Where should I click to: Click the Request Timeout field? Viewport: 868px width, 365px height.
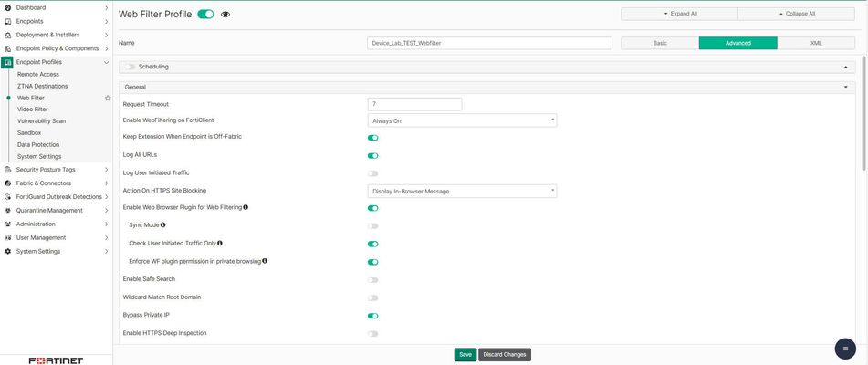414,104
